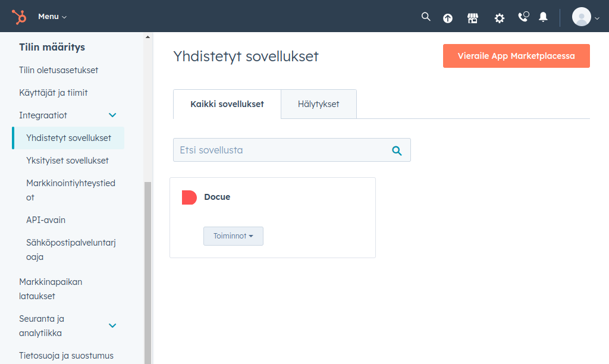Toggle the Seuranta ja analytiikka chevron
The width and height of the screenshot is (609, 364).
click(x=112, y=325)
